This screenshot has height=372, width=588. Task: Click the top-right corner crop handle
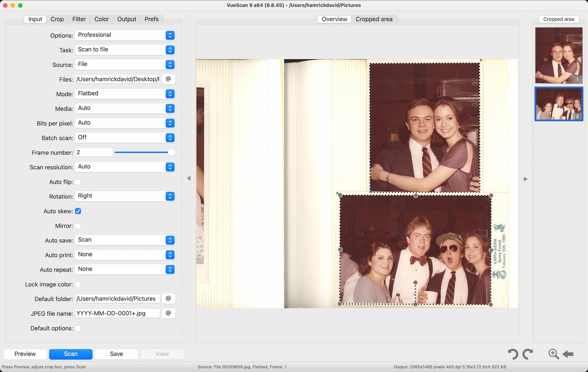(491, 195)
